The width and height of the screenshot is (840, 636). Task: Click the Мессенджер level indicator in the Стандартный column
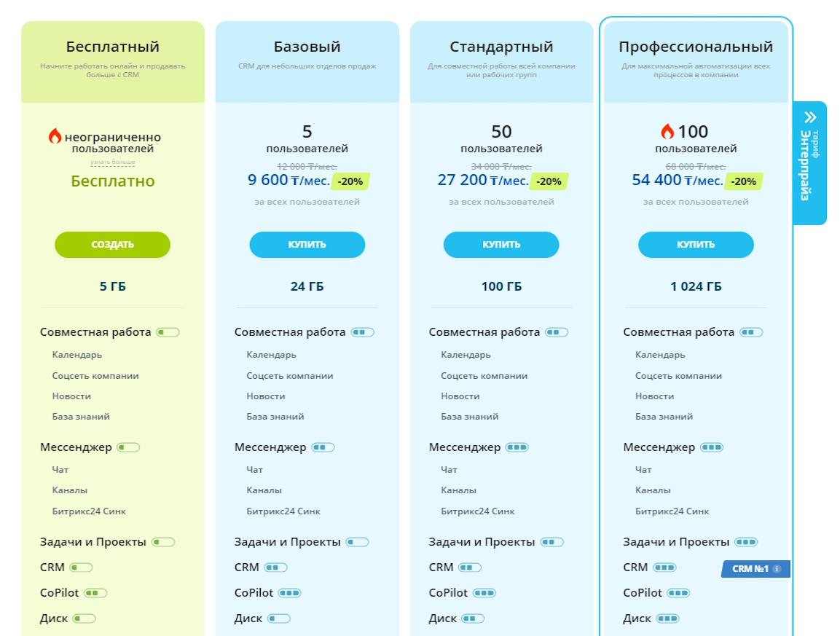coord(517,447)
